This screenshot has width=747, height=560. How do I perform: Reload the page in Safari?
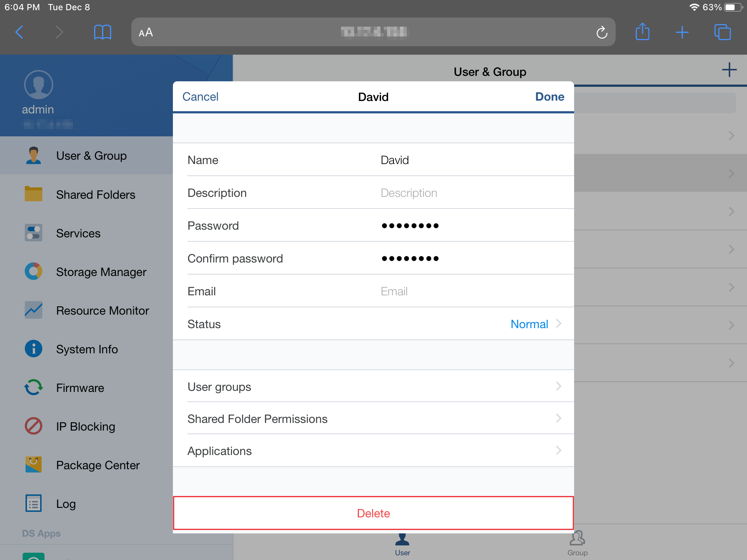pyautogui.click(x=602, y=32)
